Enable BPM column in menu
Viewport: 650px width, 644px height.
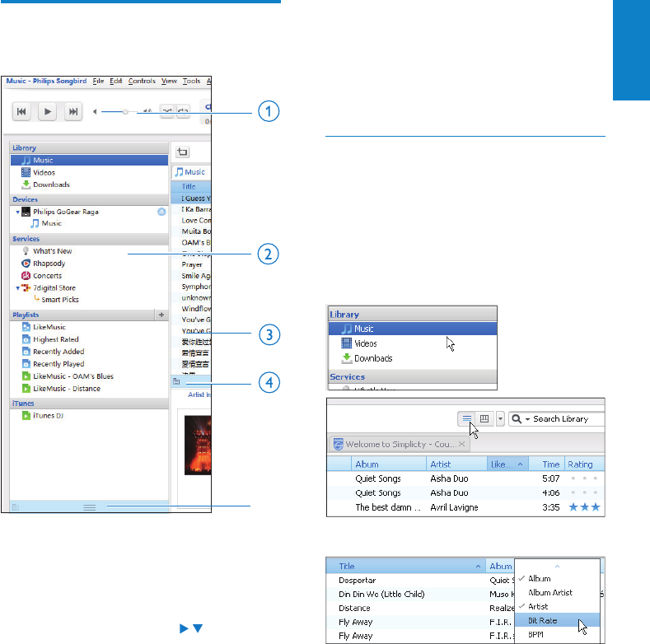pyautogui.click(x=557, y=634)
